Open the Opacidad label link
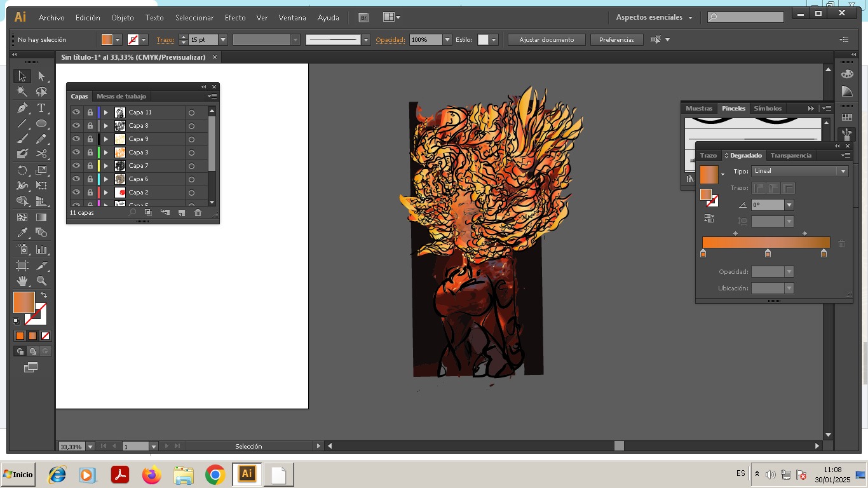This screenshot has height=488, width=868. point(390,40)
